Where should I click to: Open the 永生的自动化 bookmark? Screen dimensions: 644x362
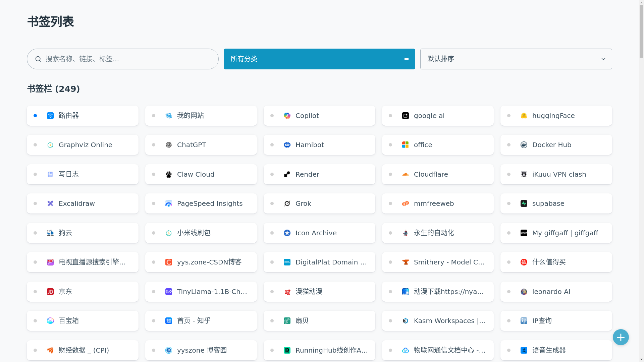tap(438, 233)
